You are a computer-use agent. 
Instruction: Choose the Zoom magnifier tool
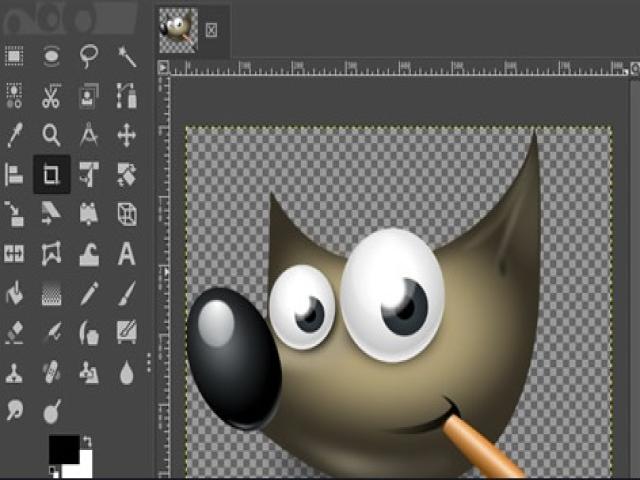pos(51,135)
